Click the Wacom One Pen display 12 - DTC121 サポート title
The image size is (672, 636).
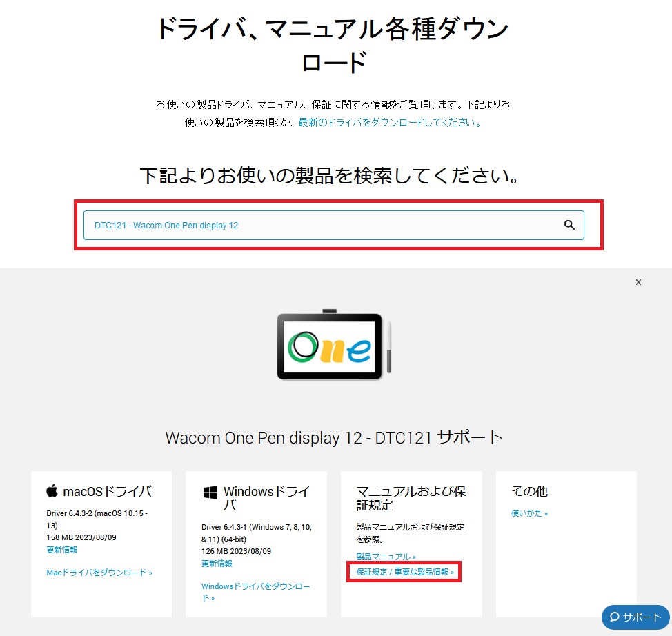pyautogui.click(x=334, y=437)
